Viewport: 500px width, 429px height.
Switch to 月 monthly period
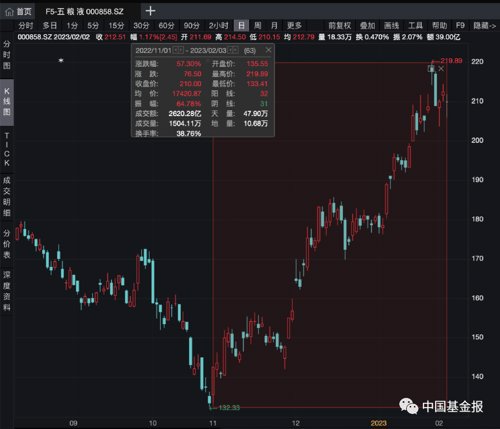(274, 26)
